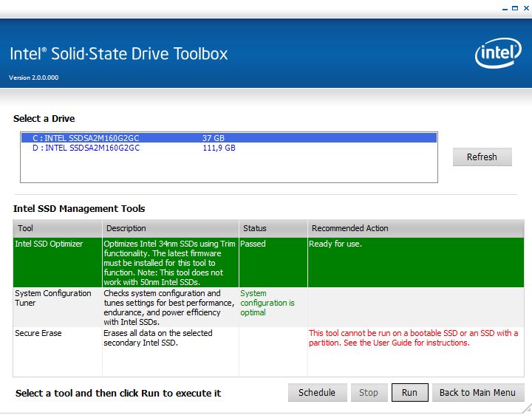Screen dimensions: 532x415
Task: Click the Erases all data description
Action: (x=158, y=338)
